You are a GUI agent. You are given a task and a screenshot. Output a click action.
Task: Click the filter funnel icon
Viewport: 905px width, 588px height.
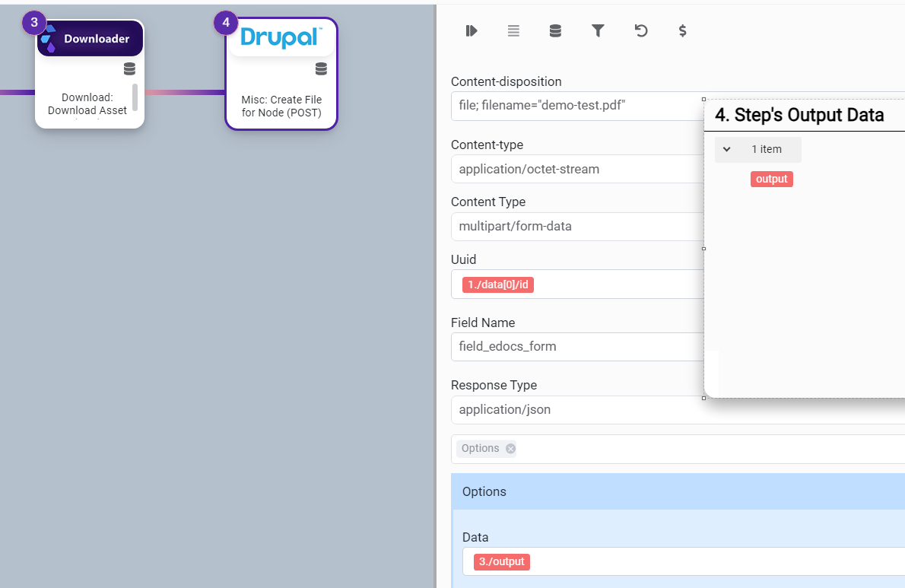(x=598, y=31)
